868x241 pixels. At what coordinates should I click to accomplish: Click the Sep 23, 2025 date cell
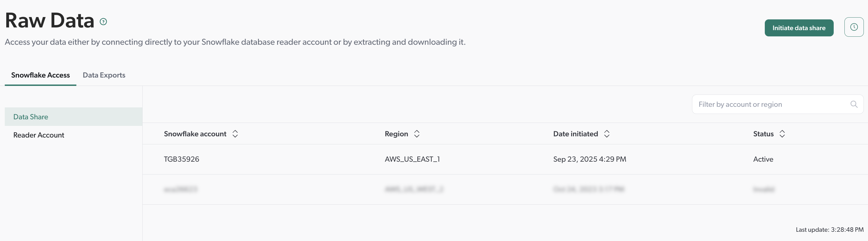[589, 160]
